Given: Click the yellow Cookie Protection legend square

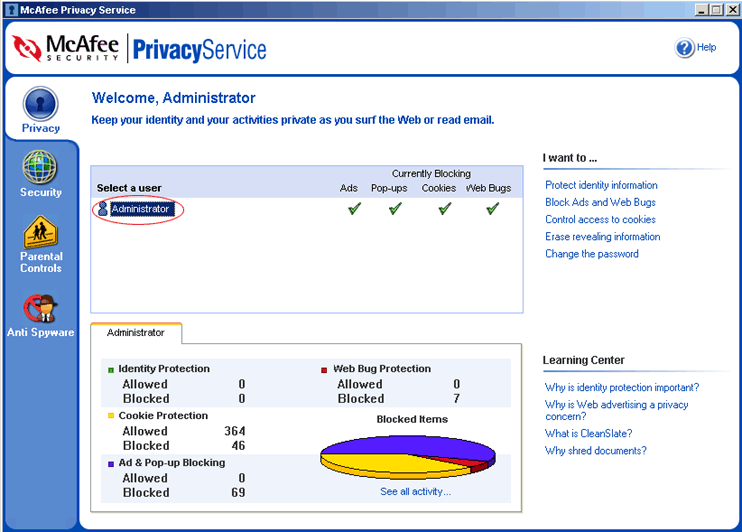Looking at the screenshot, I should point(111,416).
